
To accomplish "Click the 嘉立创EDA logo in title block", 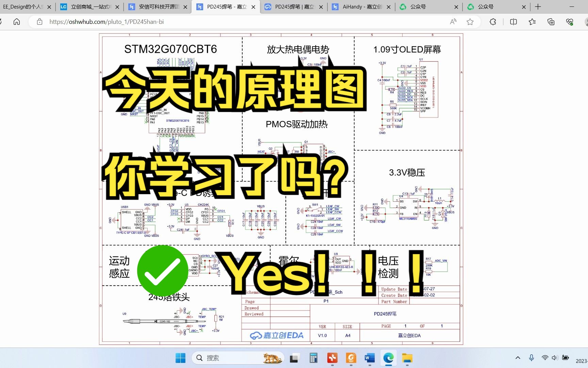I will [276, 336].
